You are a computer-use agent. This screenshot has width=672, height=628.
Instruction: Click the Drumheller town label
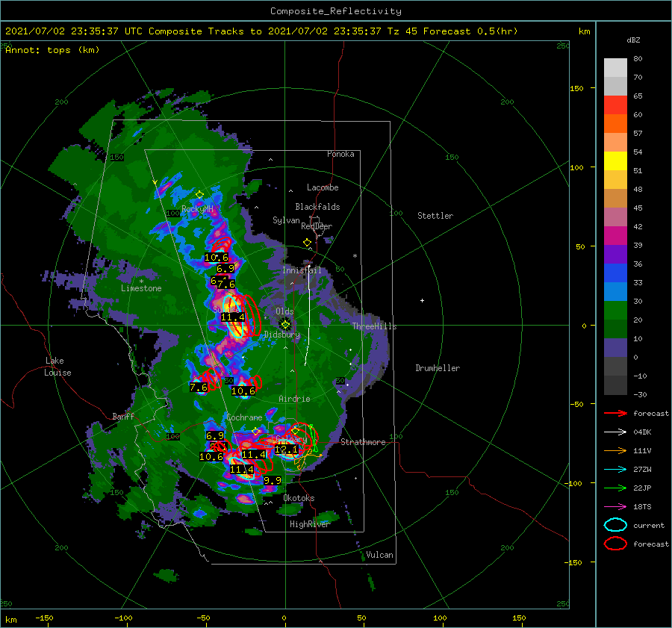point(438,368)
